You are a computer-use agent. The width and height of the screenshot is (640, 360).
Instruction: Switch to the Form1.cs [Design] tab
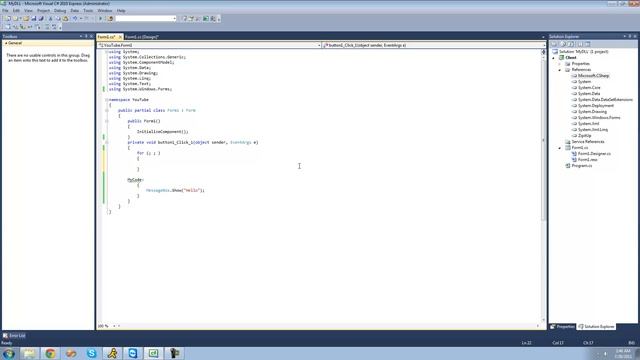pyautogui.click(x=142, y=37)
